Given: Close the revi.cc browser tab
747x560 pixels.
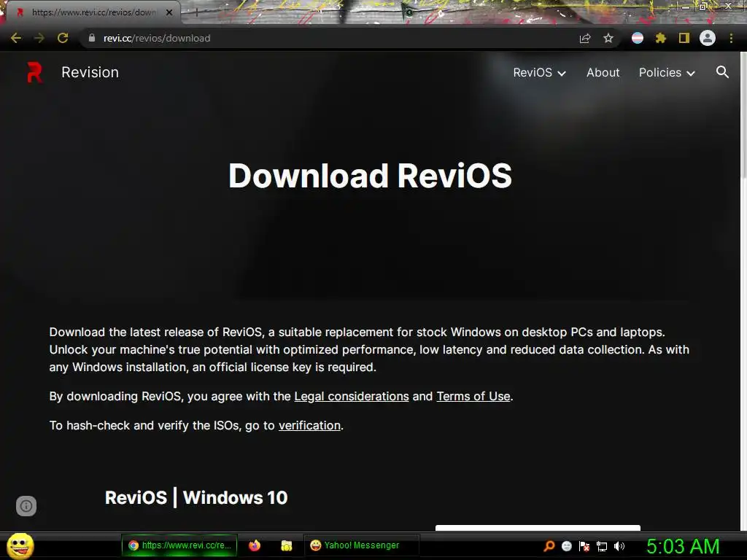Looking at the screenshot, I should [169, 12].
